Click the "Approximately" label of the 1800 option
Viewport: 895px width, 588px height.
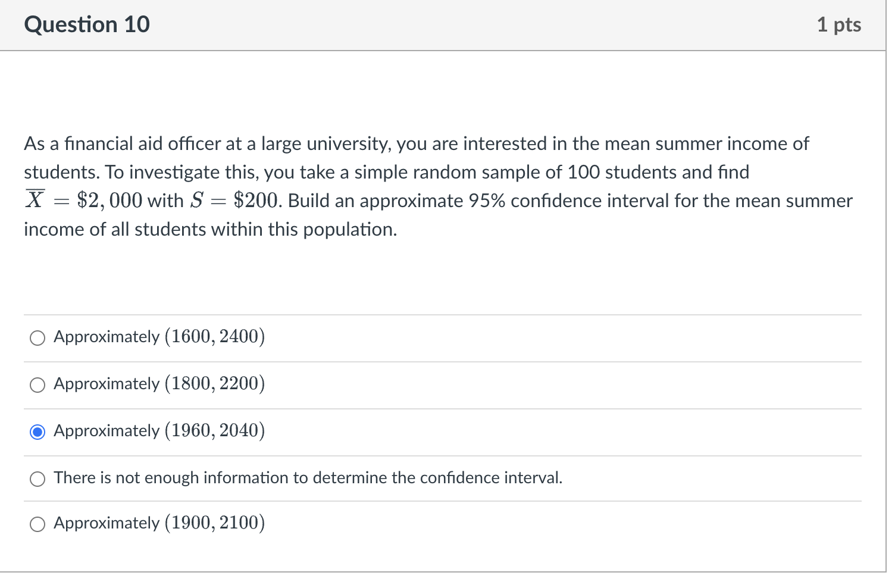click(107, 384)
